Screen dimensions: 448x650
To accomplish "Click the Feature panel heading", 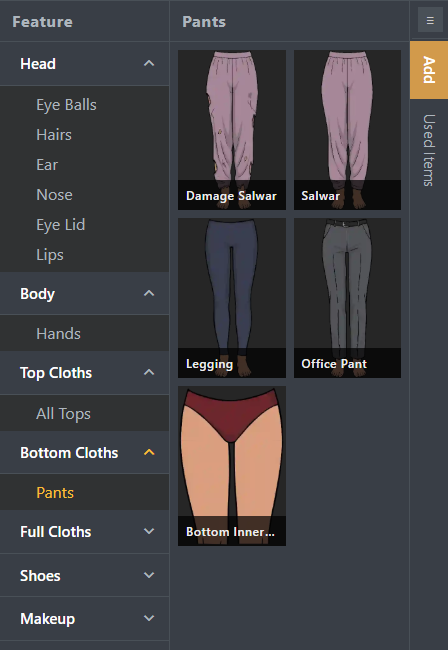I will (42, 22).
